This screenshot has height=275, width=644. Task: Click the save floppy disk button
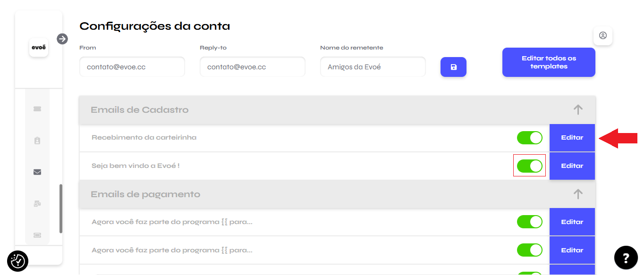click(453, 67)
